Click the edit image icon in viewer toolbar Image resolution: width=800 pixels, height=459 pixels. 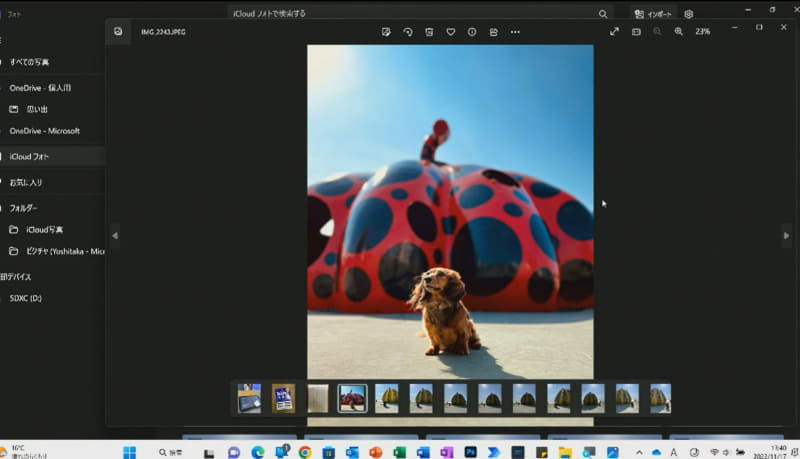[x=386, y=32]
